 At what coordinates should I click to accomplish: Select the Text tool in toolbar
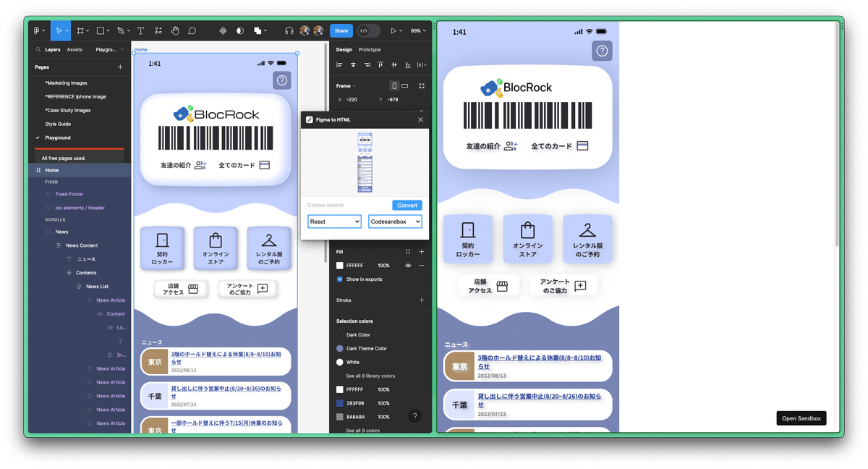[141, 31]
